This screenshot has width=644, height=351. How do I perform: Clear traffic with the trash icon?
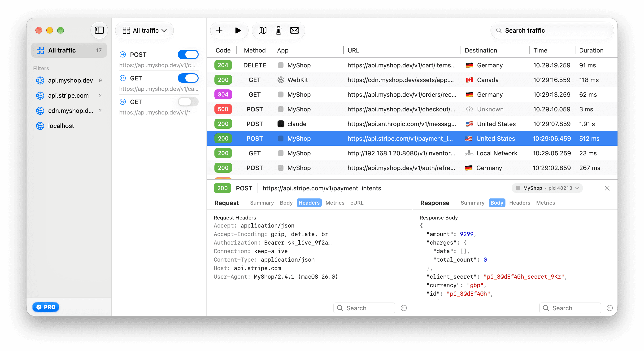(x=278, y=30)
